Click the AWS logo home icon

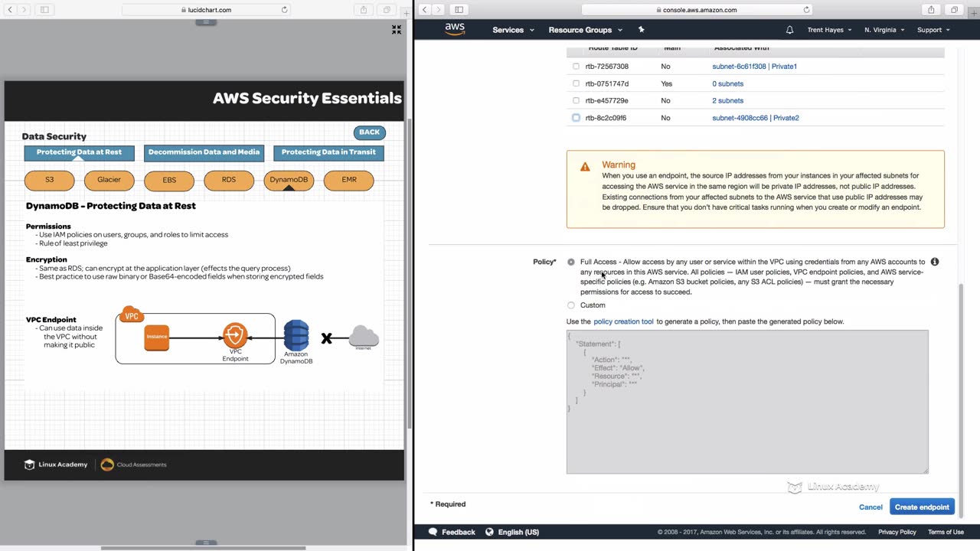coord(455,29)
